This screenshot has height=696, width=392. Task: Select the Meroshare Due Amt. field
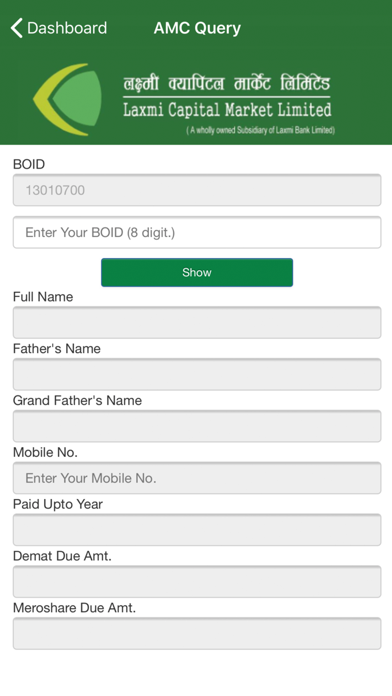click(197, 633)
